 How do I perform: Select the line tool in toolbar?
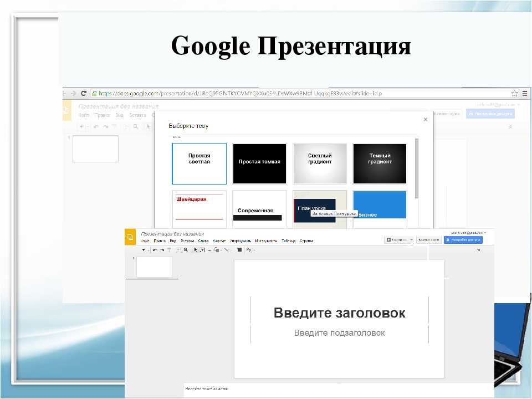click(226, 250)
